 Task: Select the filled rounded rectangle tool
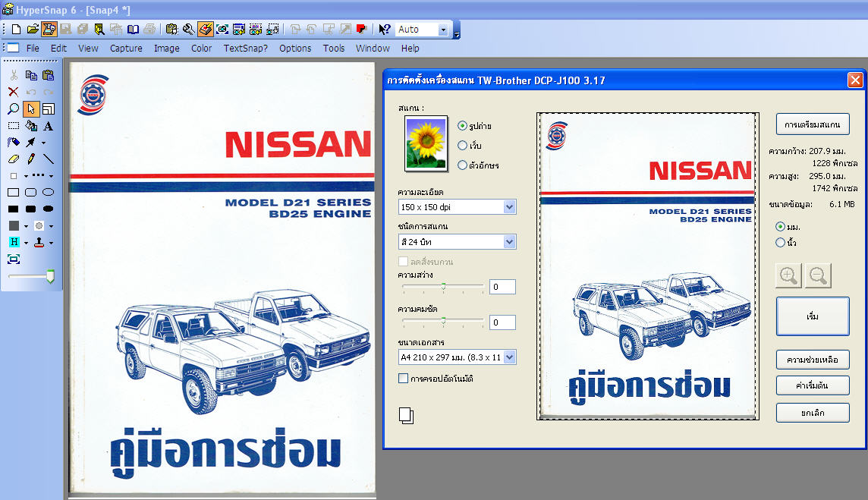[31, 209]
